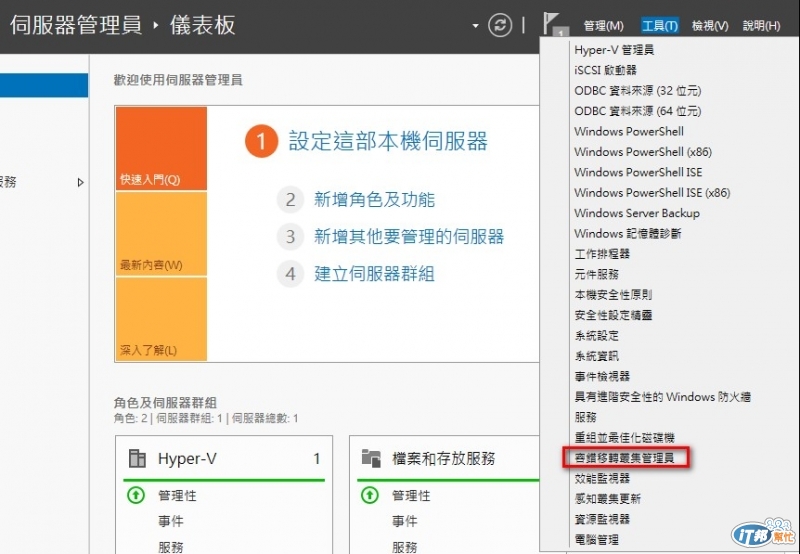800x554 pixels.
Task: Click 管理性 in Hyper-V tile
Action: (x=177, y=495)
